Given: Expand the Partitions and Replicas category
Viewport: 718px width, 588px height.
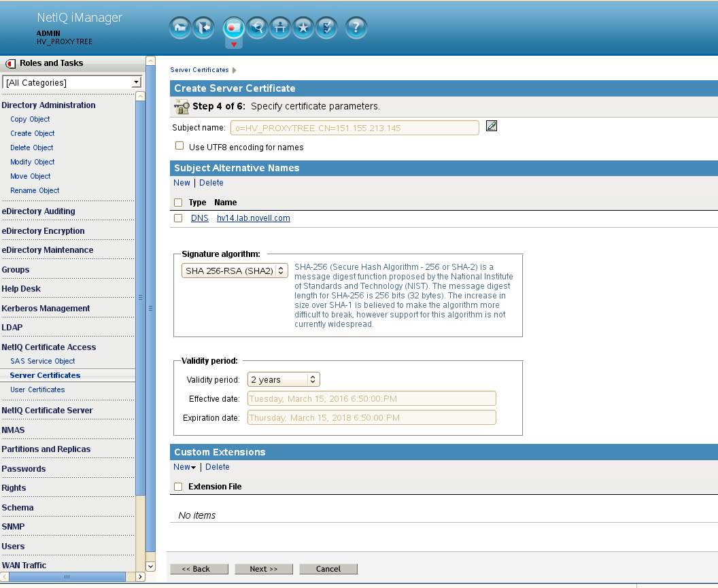Looking at the screenshot, I should pyautogui.click(x=46, y=449).
